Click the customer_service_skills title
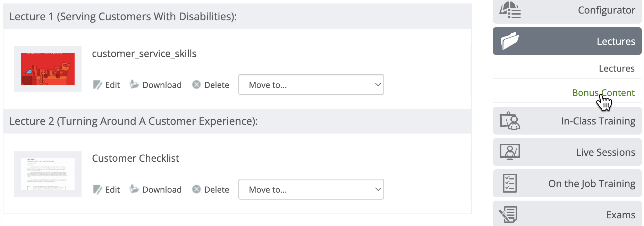The height and width of the screenshot is (226, 644). 144,54
